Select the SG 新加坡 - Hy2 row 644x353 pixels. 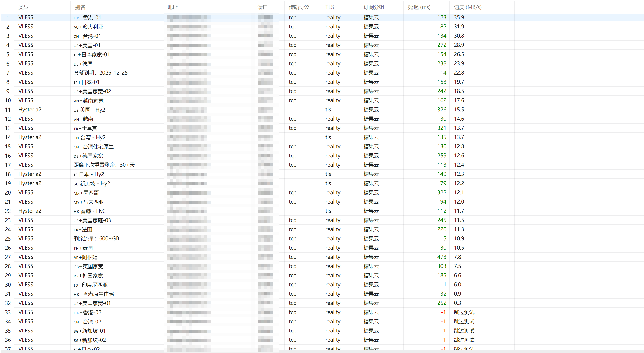tap(322, 183)
